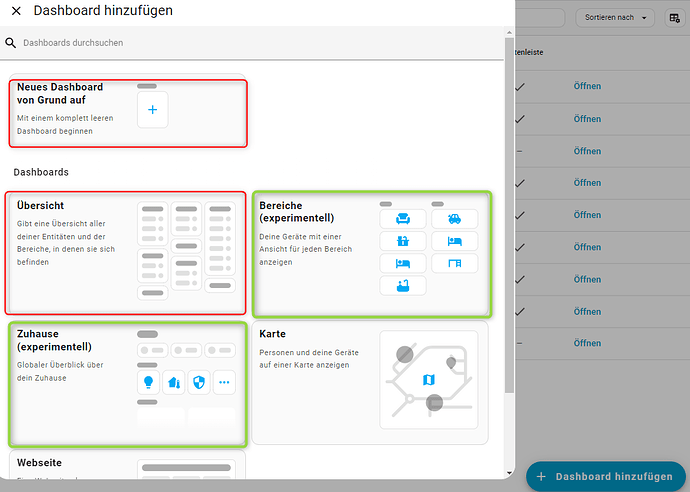Click the three-dots icon in Zuhause preview

pos(224,382)
